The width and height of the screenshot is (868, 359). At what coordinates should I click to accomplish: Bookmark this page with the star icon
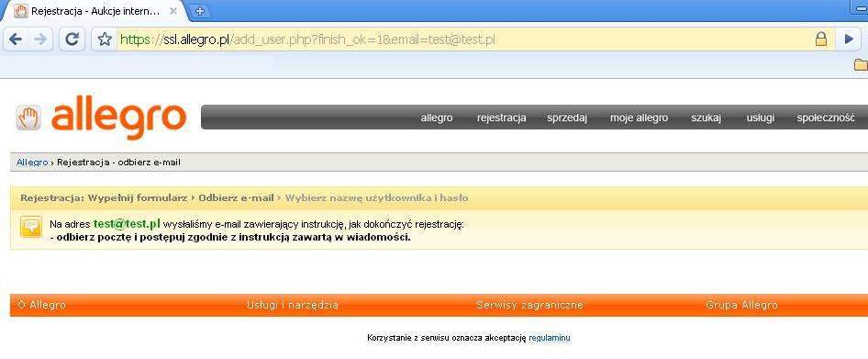(x=104, y=39)
